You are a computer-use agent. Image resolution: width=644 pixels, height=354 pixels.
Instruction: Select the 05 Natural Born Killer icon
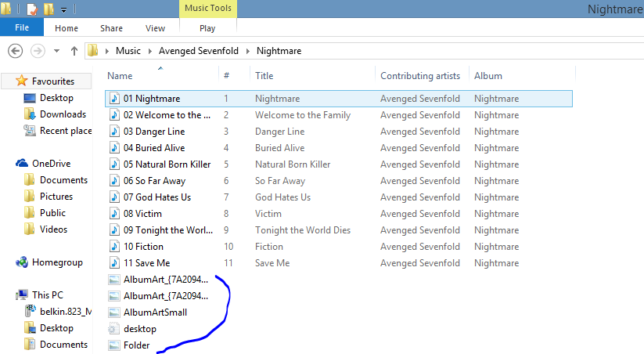pyautogui.click(x=114, y=164)
